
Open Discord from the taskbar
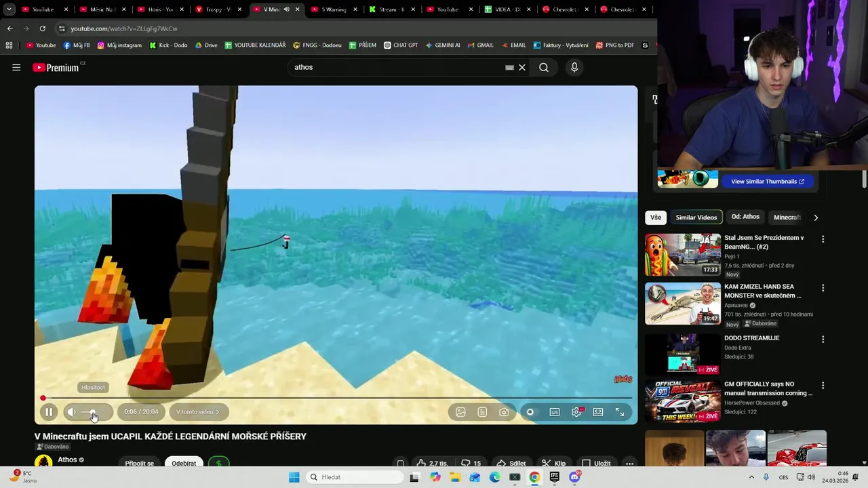(x=574, y=477)
